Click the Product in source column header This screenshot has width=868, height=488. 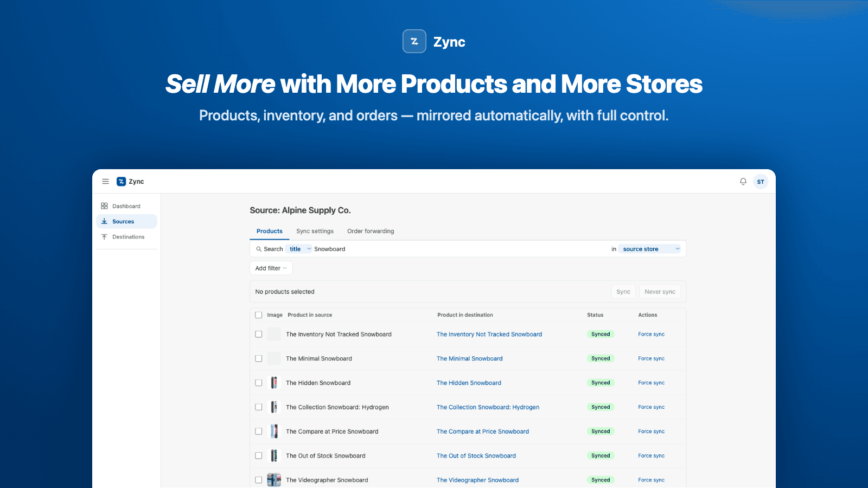pos(310,315)
